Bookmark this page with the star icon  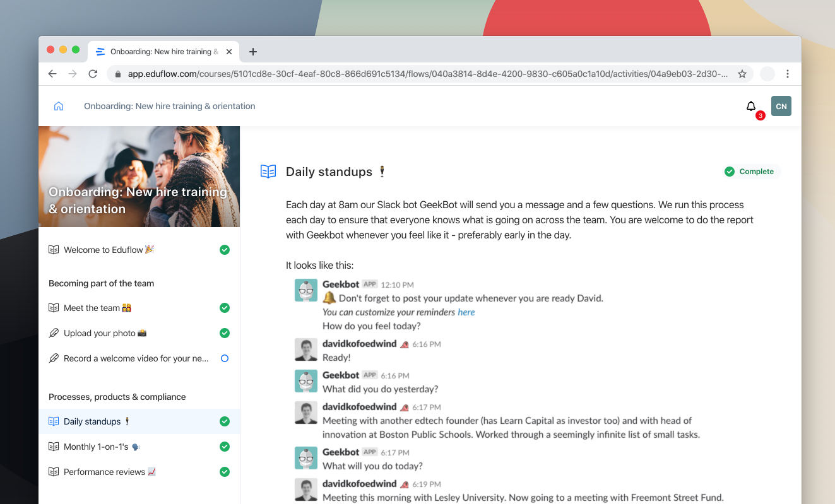pos(742,74)
